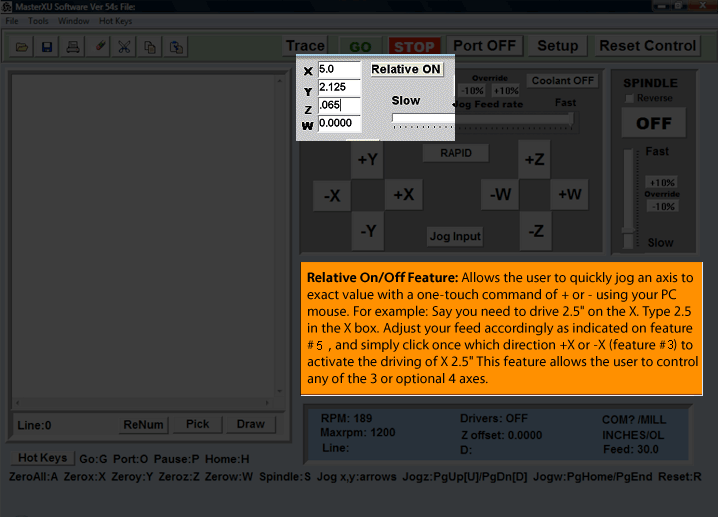This screenshot has width=718, height=517.
Task: Click the paste clipboard icon
Action: point(176,47)
